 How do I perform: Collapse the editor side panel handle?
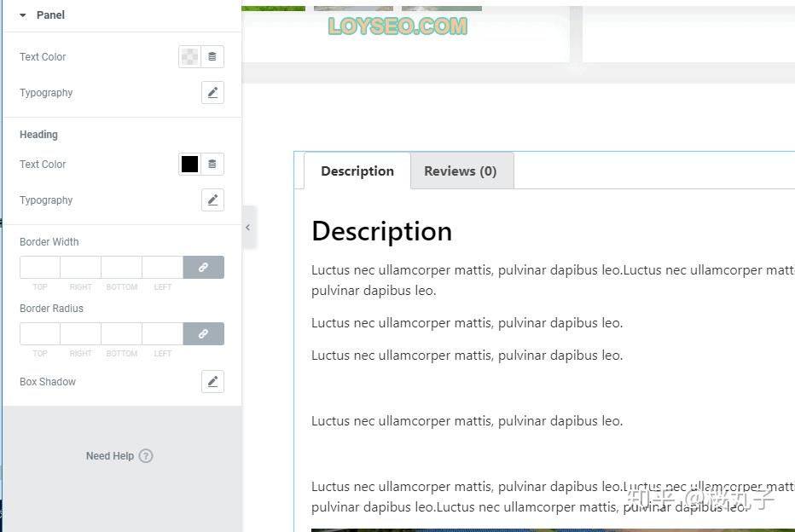coord(248,228)
